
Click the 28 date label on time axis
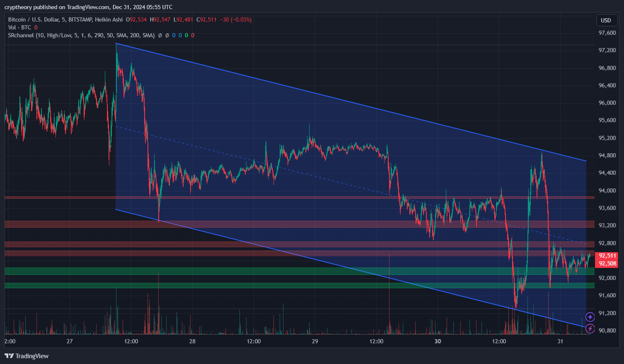192,341
